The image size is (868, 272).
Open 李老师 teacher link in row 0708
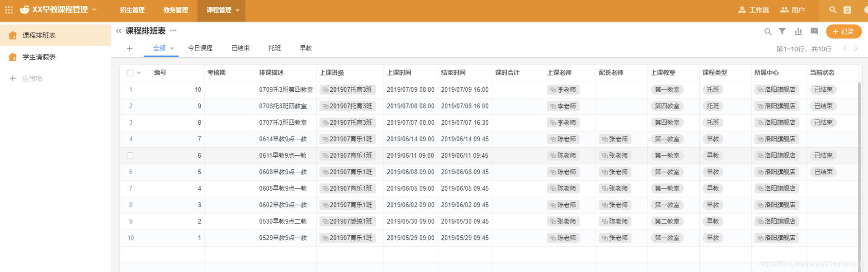tap(563, 106)
